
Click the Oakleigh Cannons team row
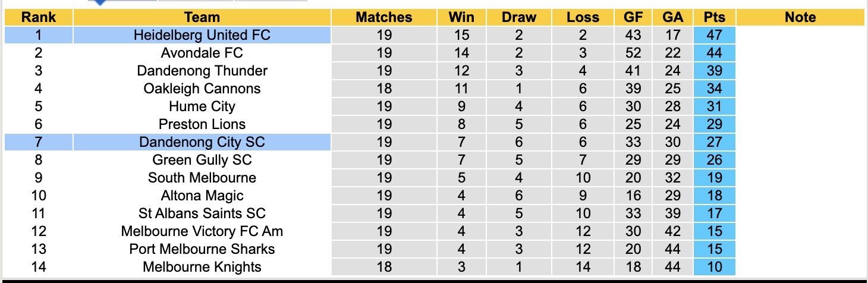click(x=202, y=89)
